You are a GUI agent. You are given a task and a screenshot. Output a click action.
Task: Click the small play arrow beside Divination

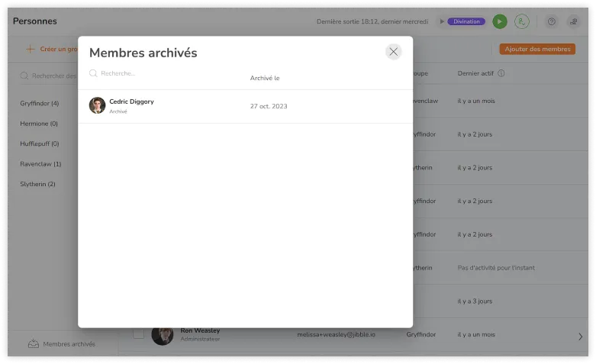[440, 21]
